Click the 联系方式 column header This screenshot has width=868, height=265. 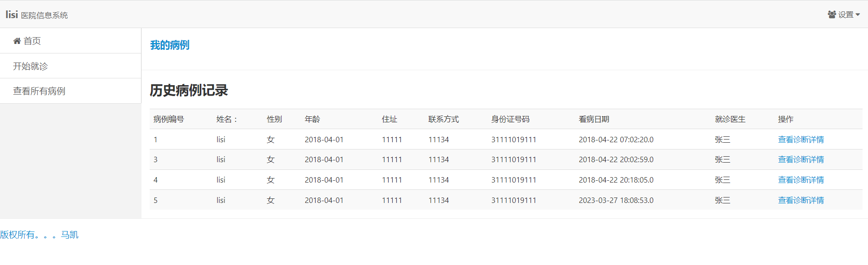click(444, 119)
